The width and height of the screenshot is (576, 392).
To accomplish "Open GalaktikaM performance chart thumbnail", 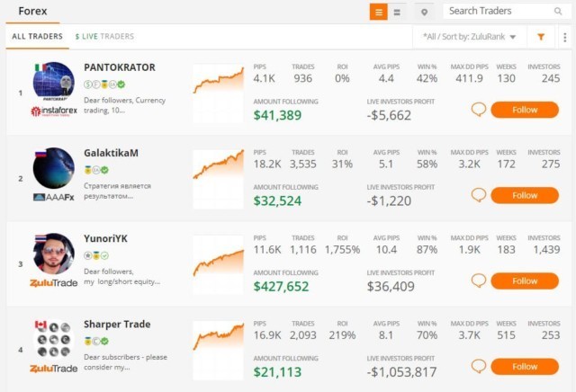I will (x=218, y=179).
